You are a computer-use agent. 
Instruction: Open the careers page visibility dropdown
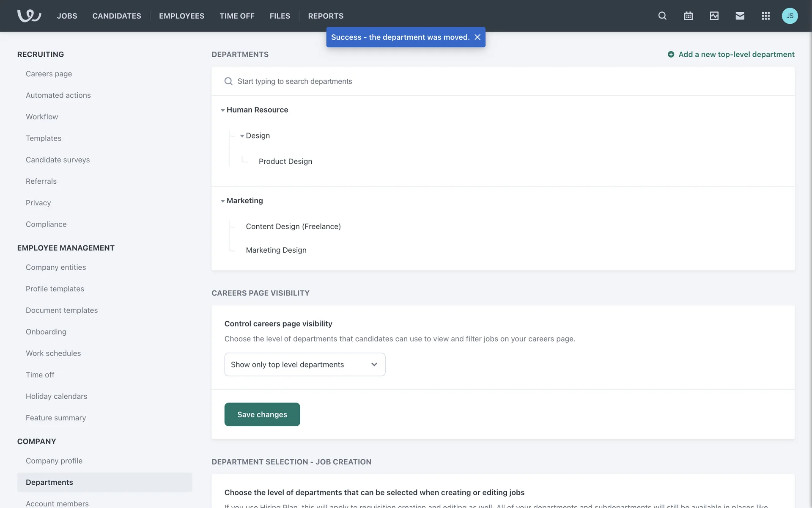[x=304, y=364]
